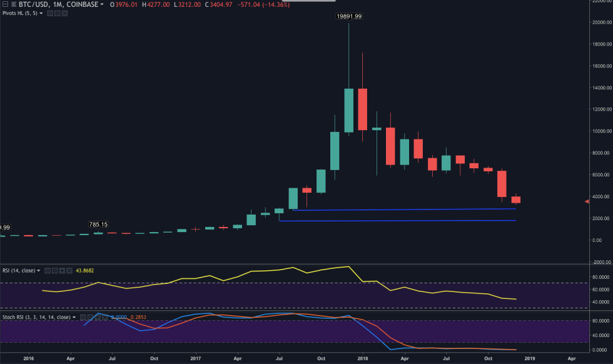613x364 pixels.
Task: Open the Stoch RSI settings gear
Action: (91, 317)
